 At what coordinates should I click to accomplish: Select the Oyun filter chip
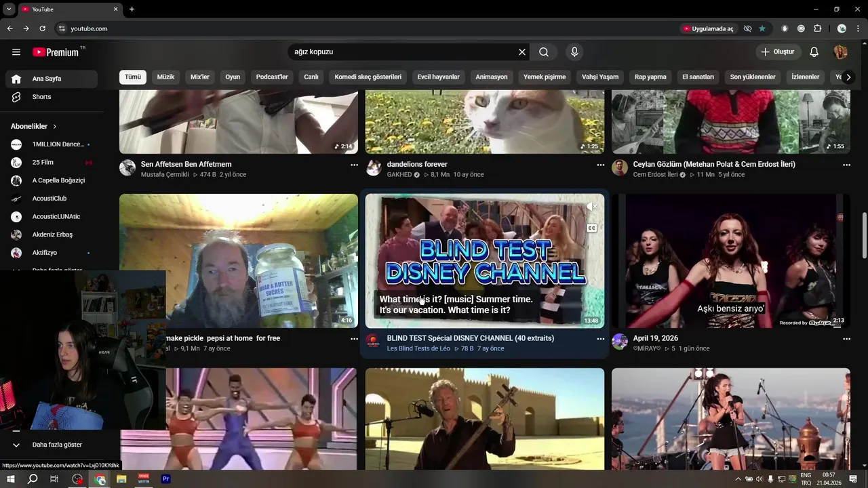click(233, 77)
